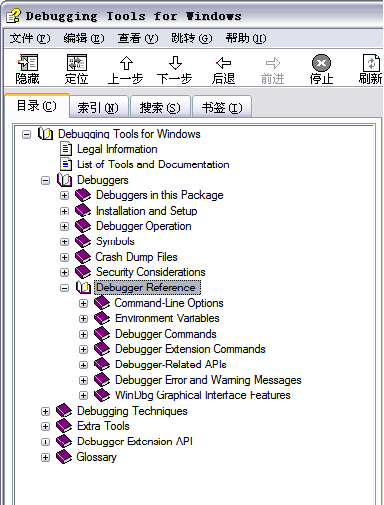Select the Debugger-Related APIs entry
This screenshot has width=384, height=505.
pos(171,364)
